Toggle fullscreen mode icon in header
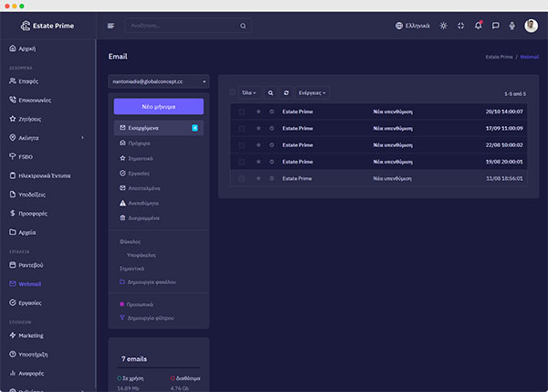548x392 pixels. click(461, 26)
